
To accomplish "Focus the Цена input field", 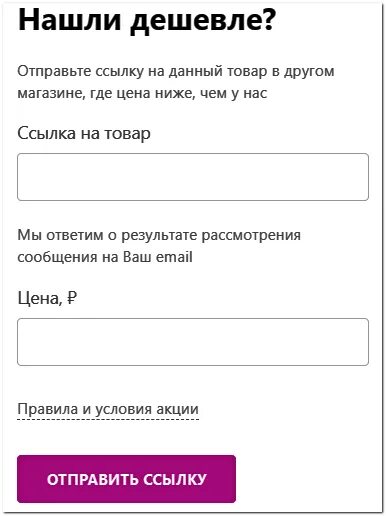I will (x=193, y=342).
